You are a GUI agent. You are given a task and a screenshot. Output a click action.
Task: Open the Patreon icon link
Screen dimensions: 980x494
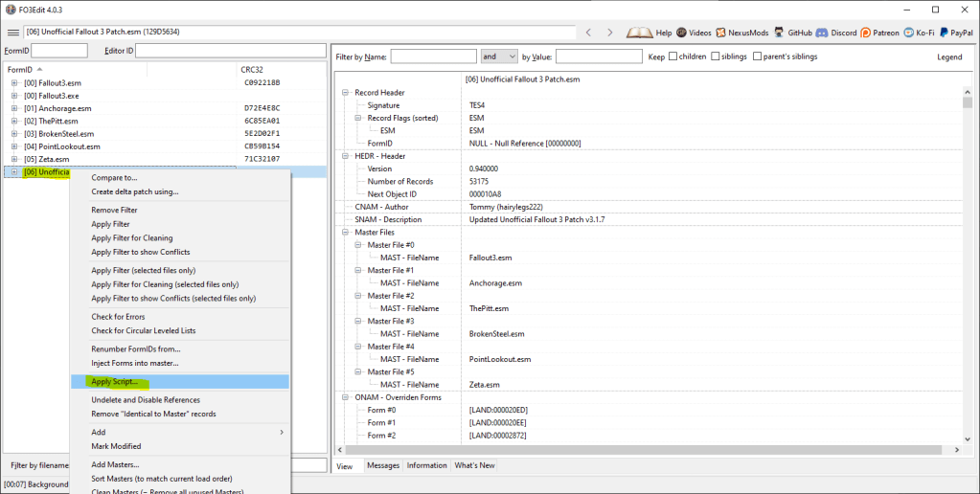pyautogui.click(x=865, y=33)
